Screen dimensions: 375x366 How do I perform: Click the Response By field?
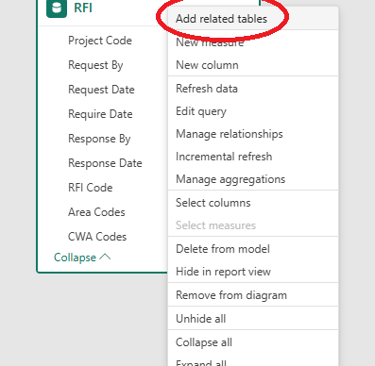pos(99,139)
